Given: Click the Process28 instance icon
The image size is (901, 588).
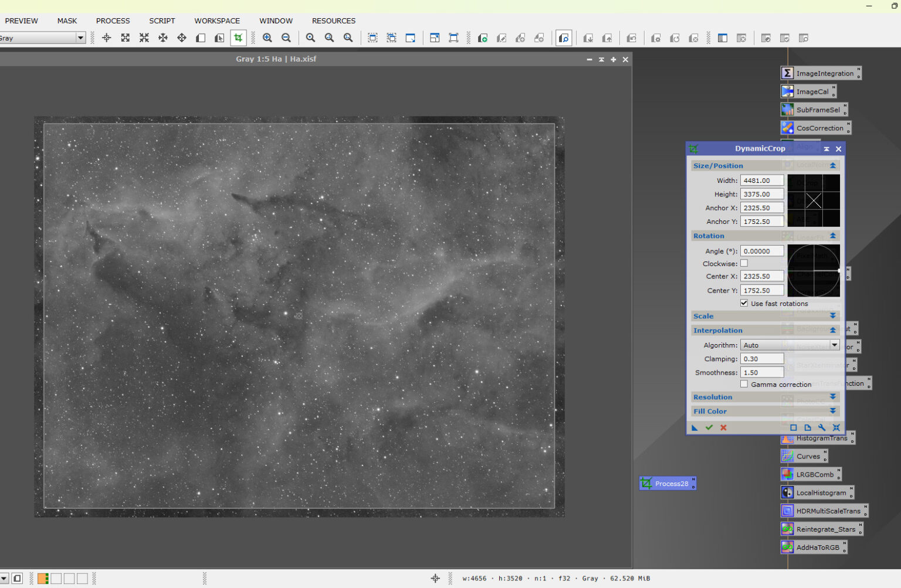Looking at the screenshot, I should tap(668, 483).
